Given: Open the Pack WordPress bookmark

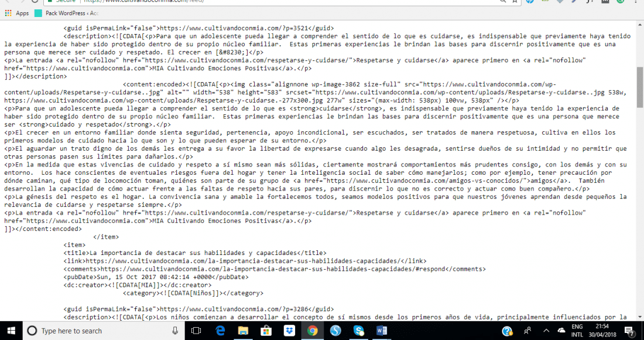Looking at the screenshot, I should point(67,13).
